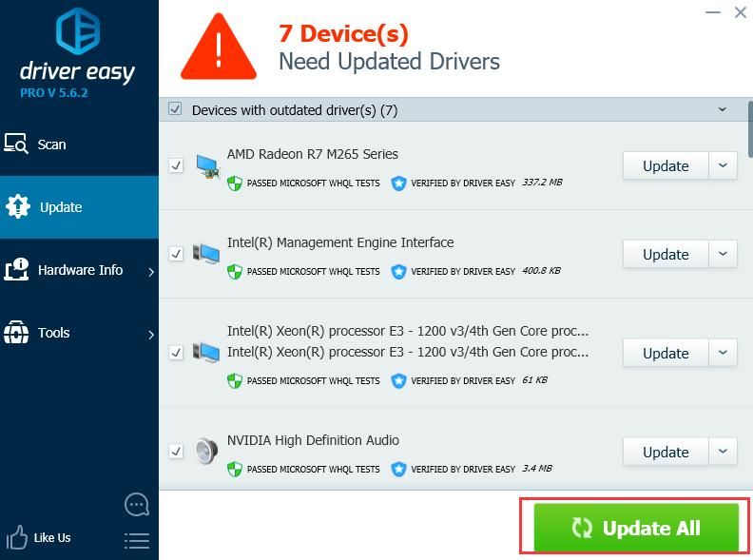The image size is (753, 560).
Task: Click the AMD Radeon display adapter icon
Action: pyautogui.click(x=208, y=166)
